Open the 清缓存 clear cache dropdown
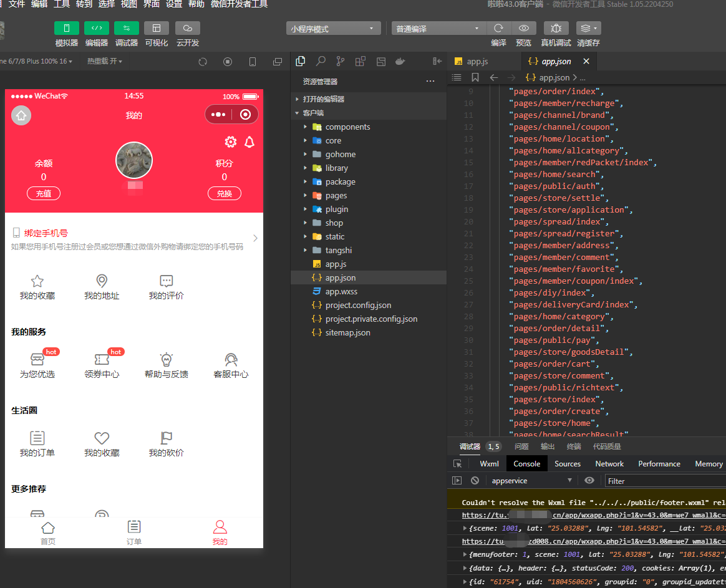Viewport: 726px width, 588px height. (x=589, y=28)
